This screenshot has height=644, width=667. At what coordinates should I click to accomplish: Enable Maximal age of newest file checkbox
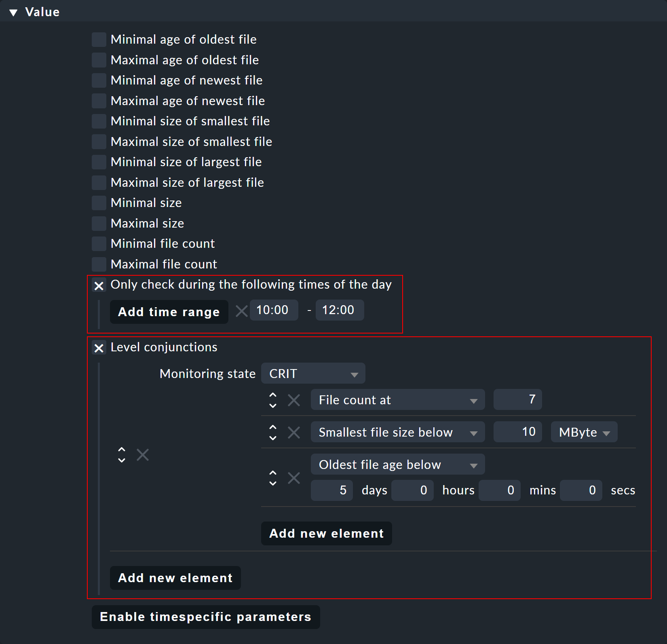coord(99,101)
